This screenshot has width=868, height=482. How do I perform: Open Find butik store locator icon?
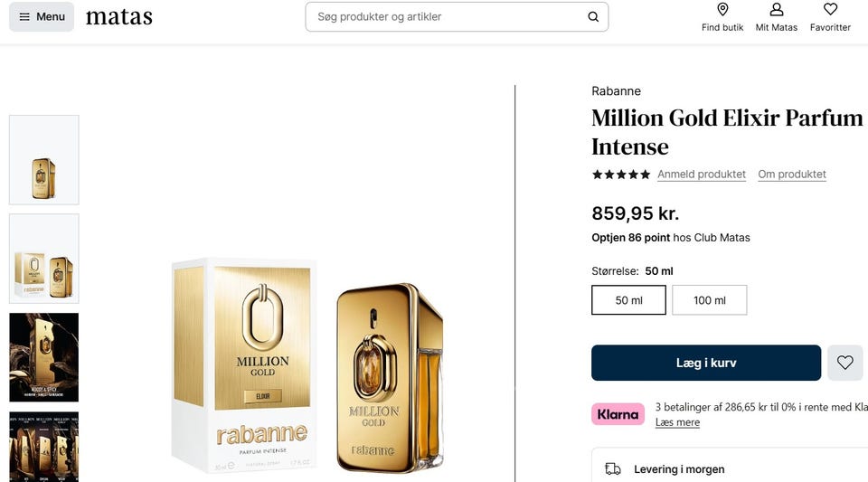click(722, 16)
